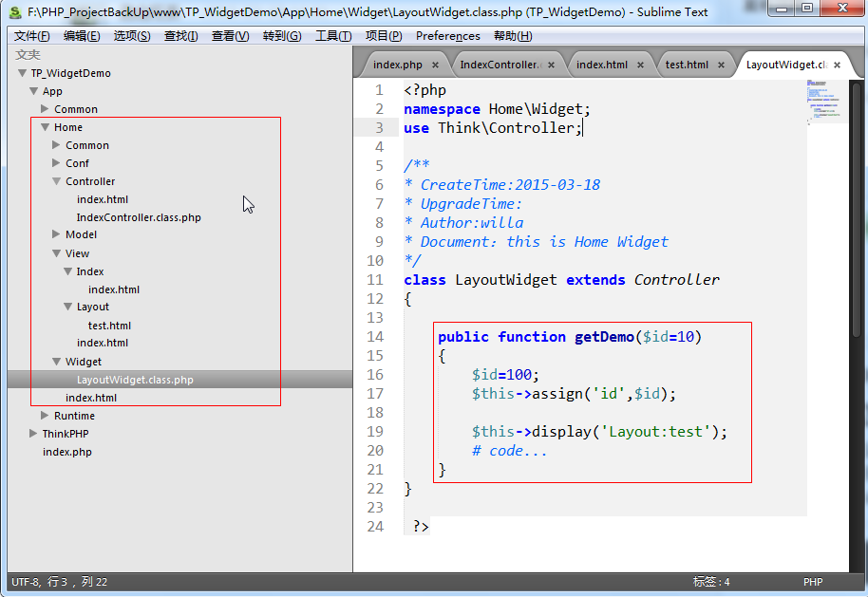Click the '# code...' comment line
Image resolution: width=868 pixels, height=597 pixels.
tap(509, 451)
